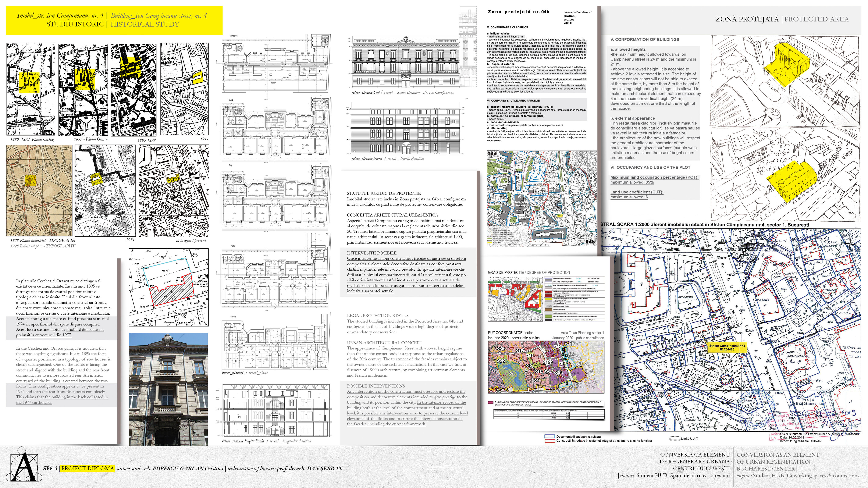
Task: Click 'Land use coefficient (CUT):' text
Action: [x=637, y=192]
